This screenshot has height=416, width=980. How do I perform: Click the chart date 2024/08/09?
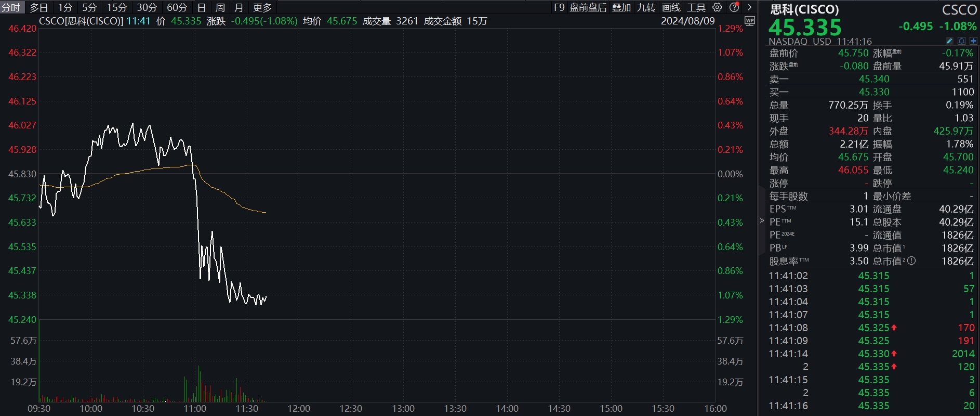(687, 21)
